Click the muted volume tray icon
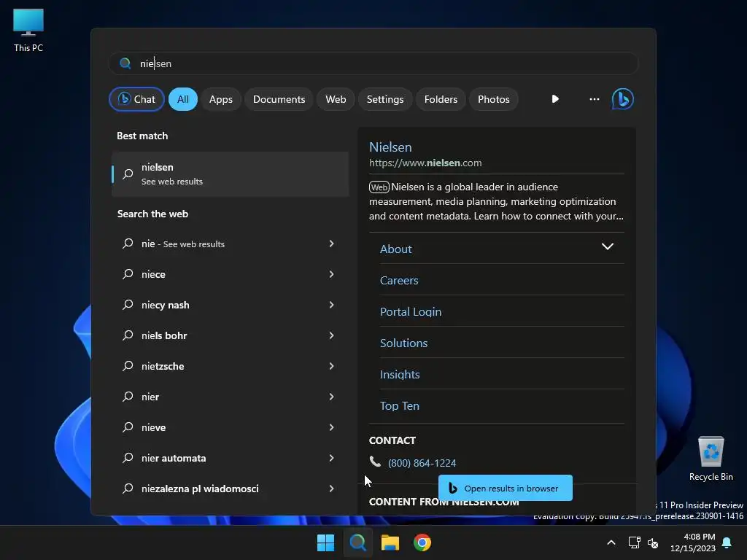This screenshot has width=747, height=560. (653, 542)
